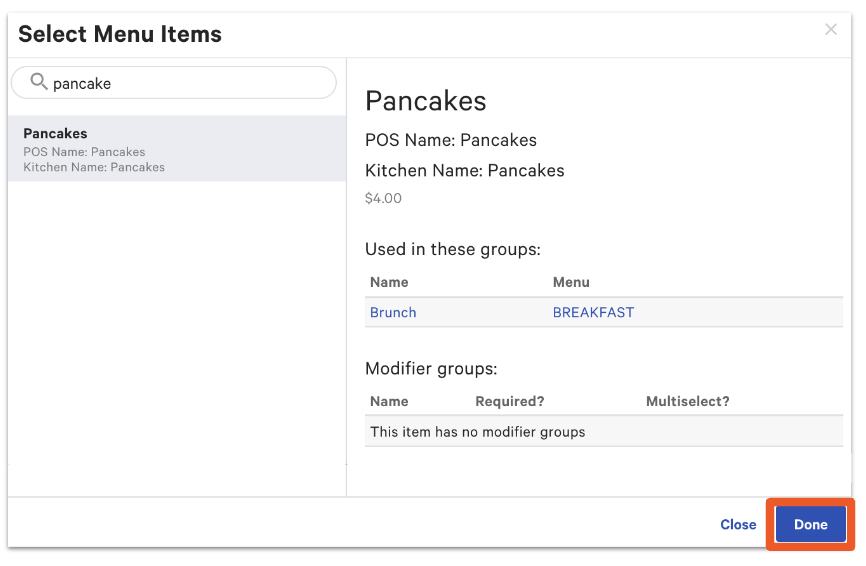
Task: Click the Menu column header
Action: pyautogui.click(x=571, y=282)
